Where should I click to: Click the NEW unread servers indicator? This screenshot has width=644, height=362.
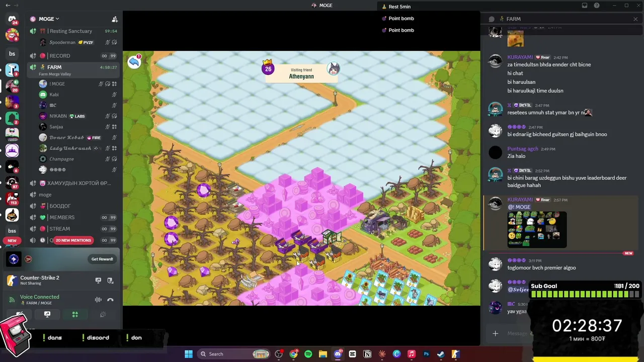point(12,241)
